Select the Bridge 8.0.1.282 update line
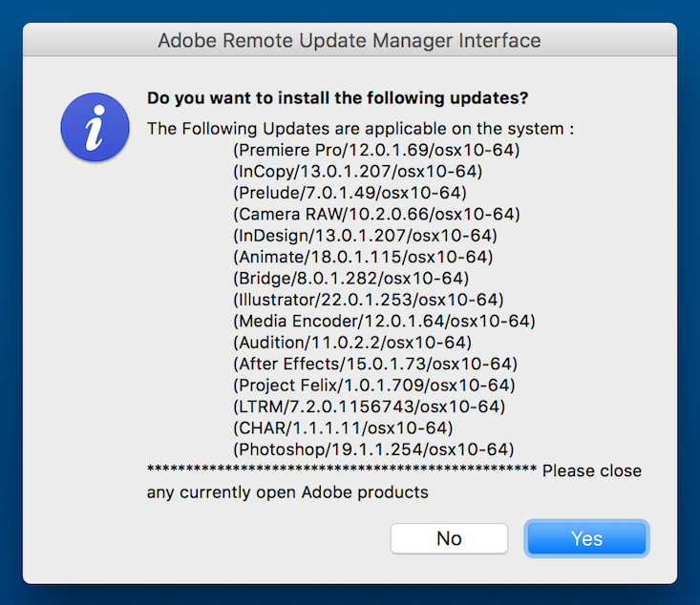 [350, 279]
